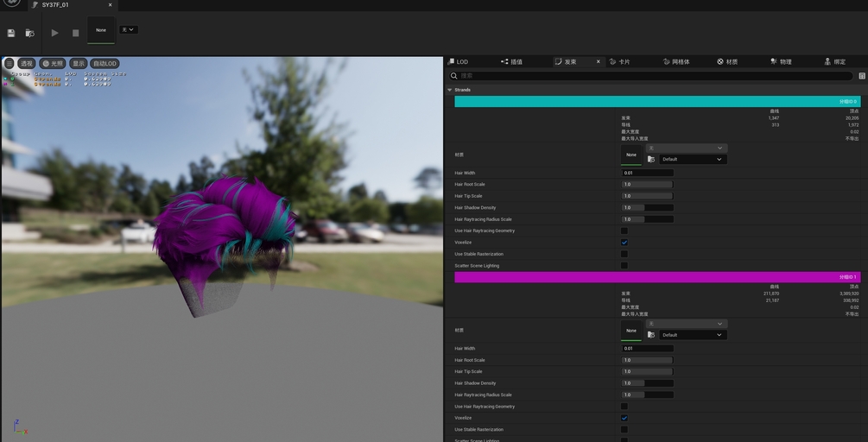868x442 pixels.
Task: Click the curve count value 1,347
Action: click(773, 118)
